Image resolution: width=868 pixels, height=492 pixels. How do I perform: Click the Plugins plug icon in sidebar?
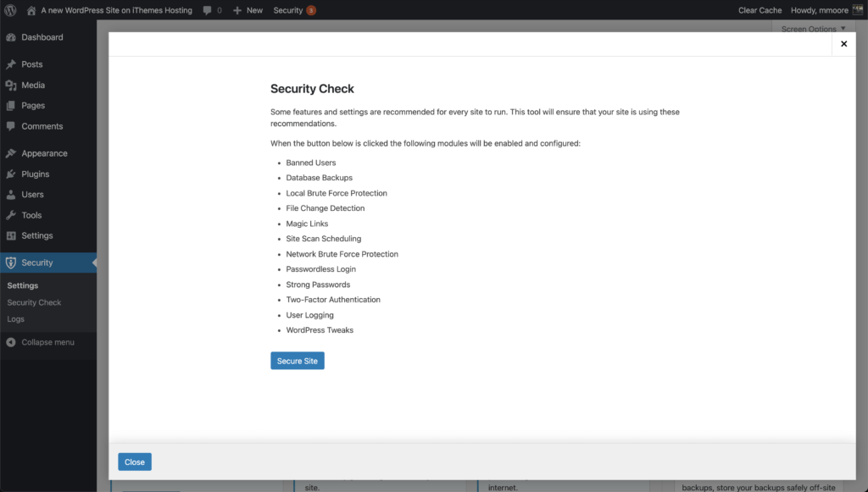click(10, 174)
